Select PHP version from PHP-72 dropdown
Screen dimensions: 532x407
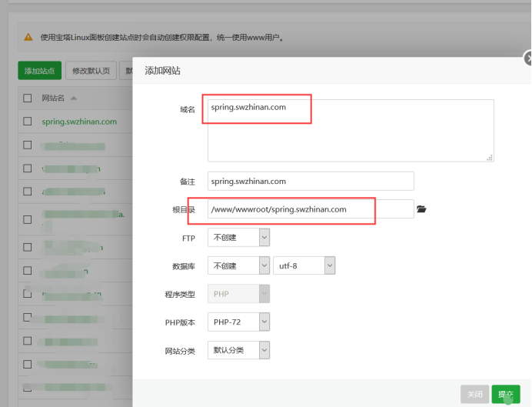(239, 322)
